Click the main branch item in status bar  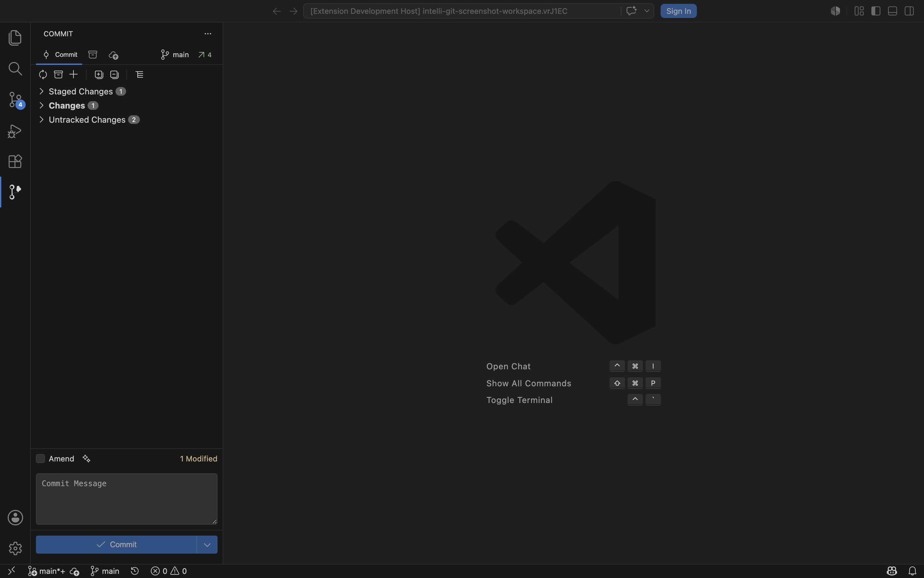105,571
